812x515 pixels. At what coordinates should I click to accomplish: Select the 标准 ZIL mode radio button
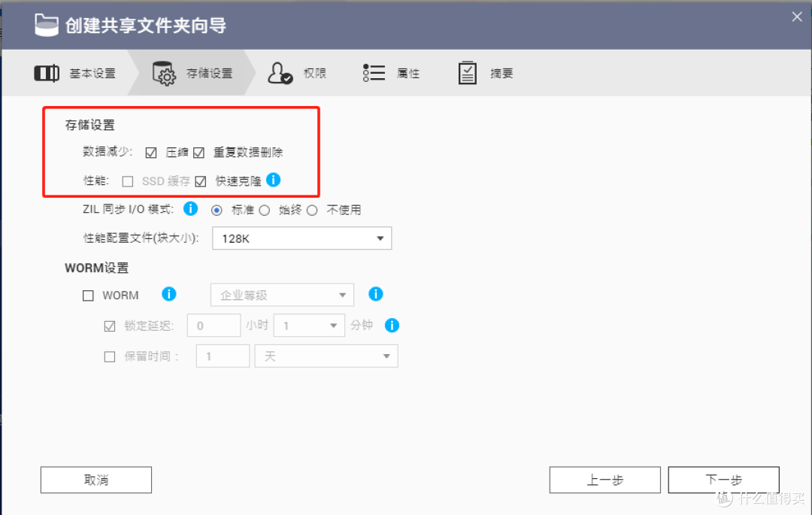(x=217, y=211)
